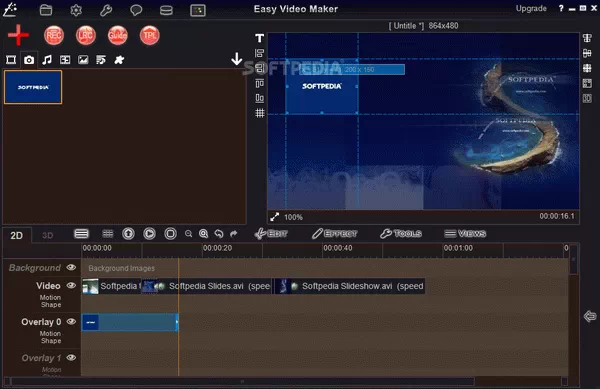Image resolution: width=600 pixels, height=389 pixels.
Task: Switch to the picture-in-picture media tab
Action: [65, 60]
